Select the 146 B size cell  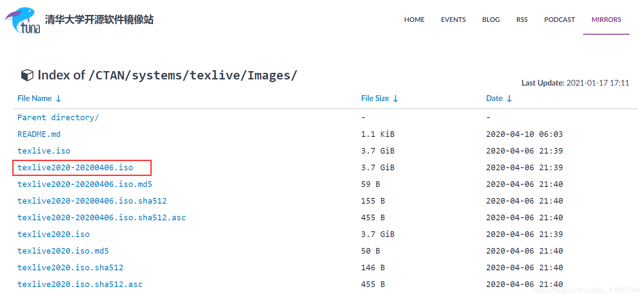click(x=373, y=267)
